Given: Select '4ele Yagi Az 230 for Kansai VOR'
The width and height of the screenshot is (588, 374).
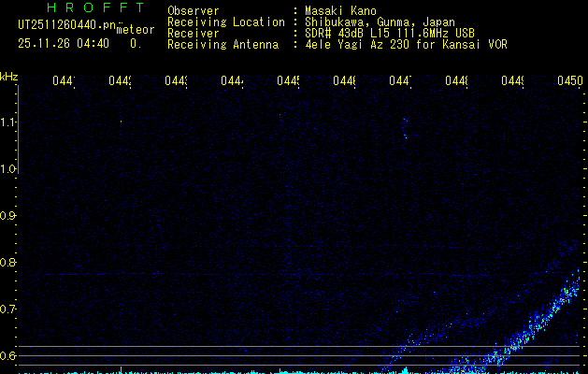Looking at the screenshot, I should coord(406,45).
